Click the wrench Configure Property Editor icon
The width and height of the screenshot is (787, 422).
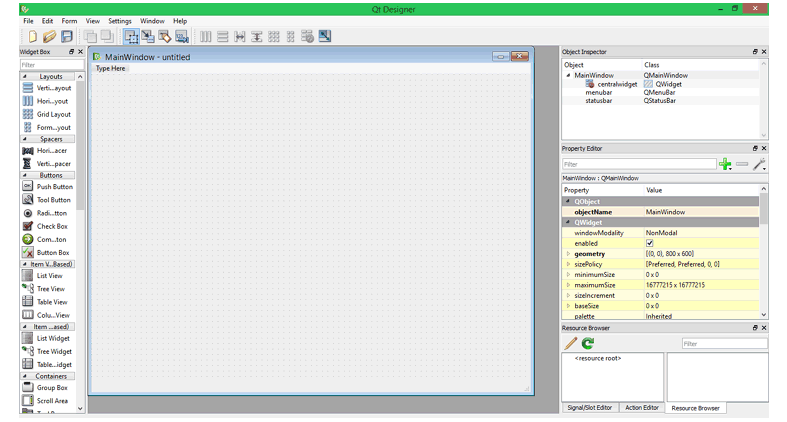[x=759, y=164]
